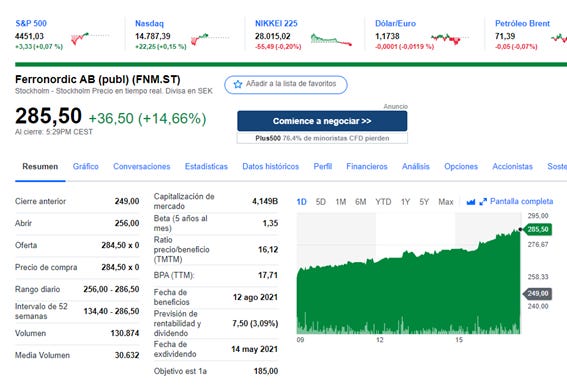The width and height of the screenshot is (567, 388).
Task: Open the NIKKEI 225 mini sparkline chart
Action: point(331,39)
